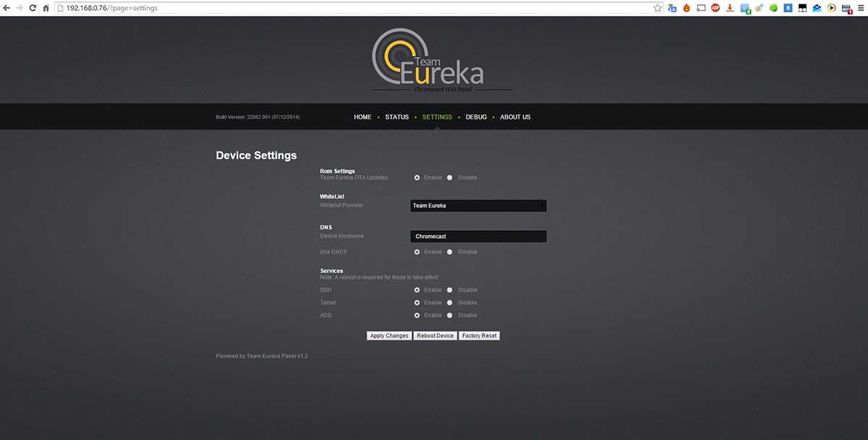The width and height of the screenshot is (868, 440).
Task: Click the Google Cast extension icon
Action: tap(701, 8)
